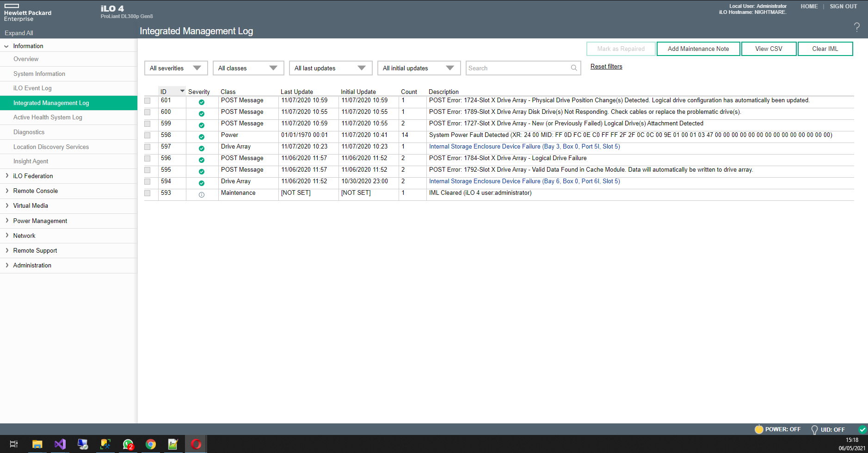The width and height of the screenshot is (868, 453).
Task: Click informational icon for entry 593
Action: point(202,195)
